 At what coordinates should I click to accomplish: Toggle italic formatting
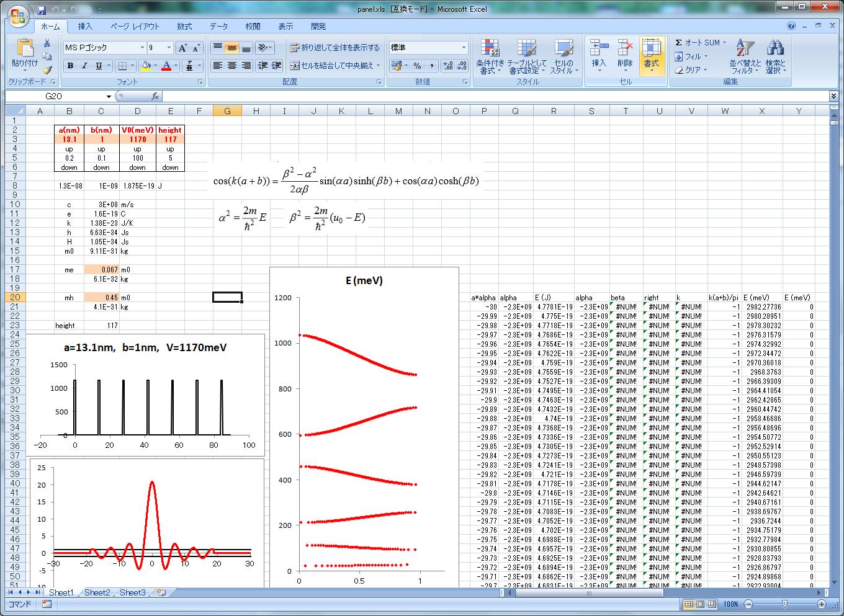pos(84,66)
